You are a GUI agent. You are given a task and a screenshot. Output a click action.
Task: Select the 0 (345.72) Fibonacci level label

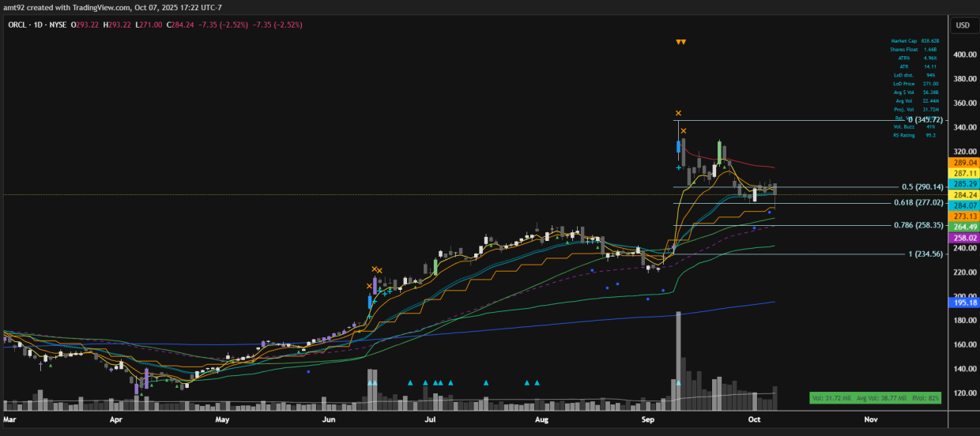click(x=925, y=120)
